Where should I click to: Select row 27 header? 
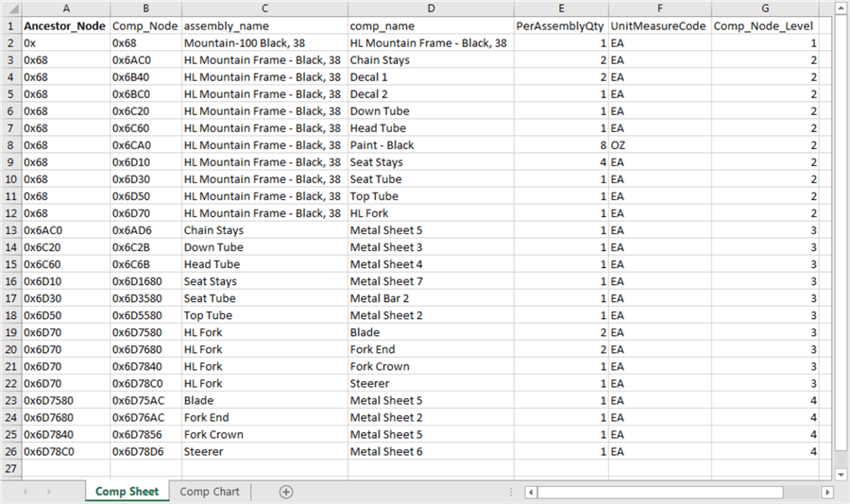(x=10, y=468)
